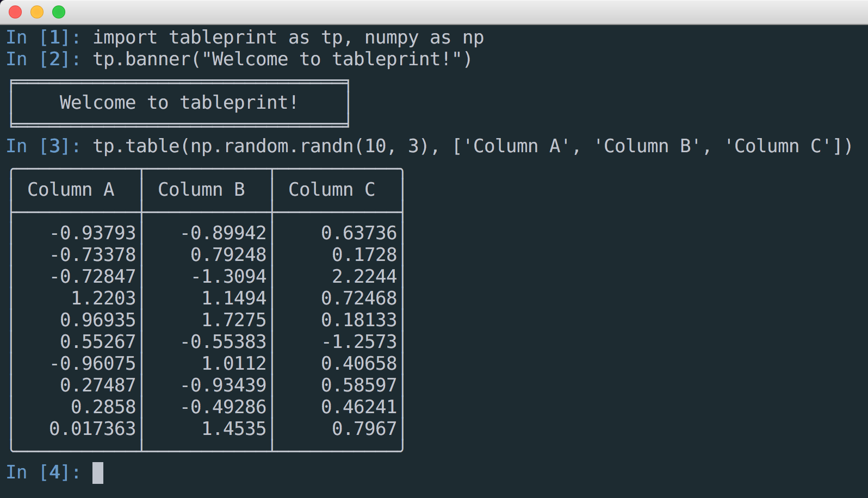Click the tp.banner command text
The height and width of the screenshot is (498, 868).
click(141, 59)
